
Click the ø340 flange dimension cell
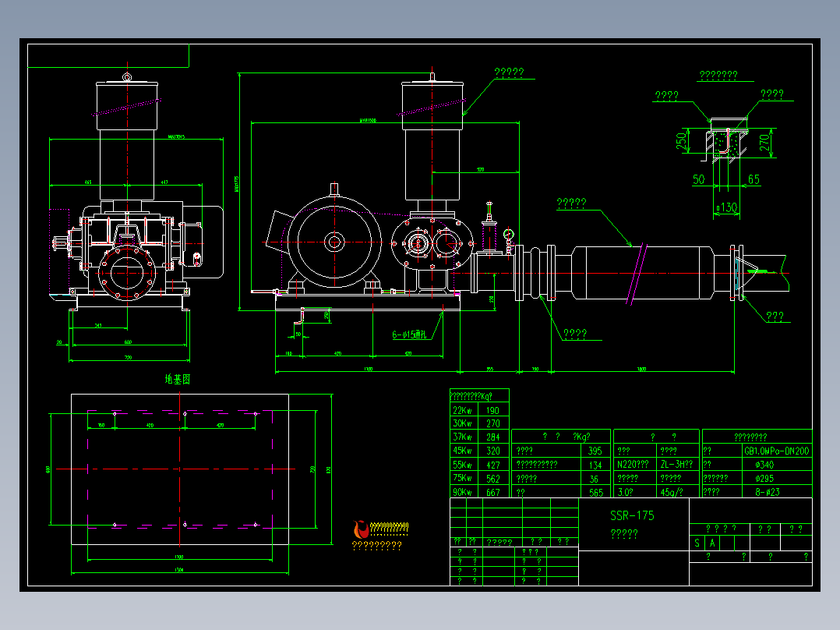[x=764, y=465]
